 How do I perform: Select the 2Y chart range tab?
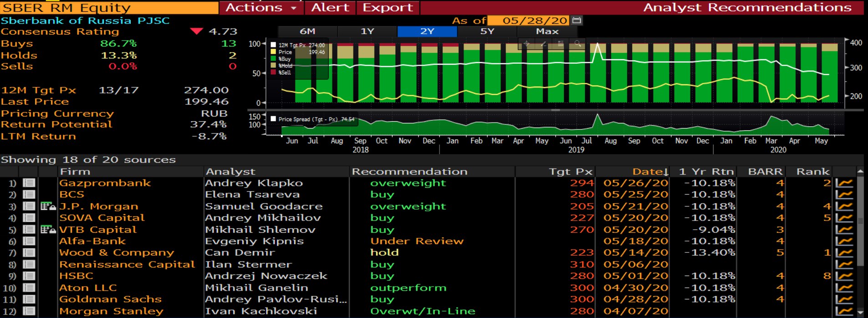click(x=427, y=31)
